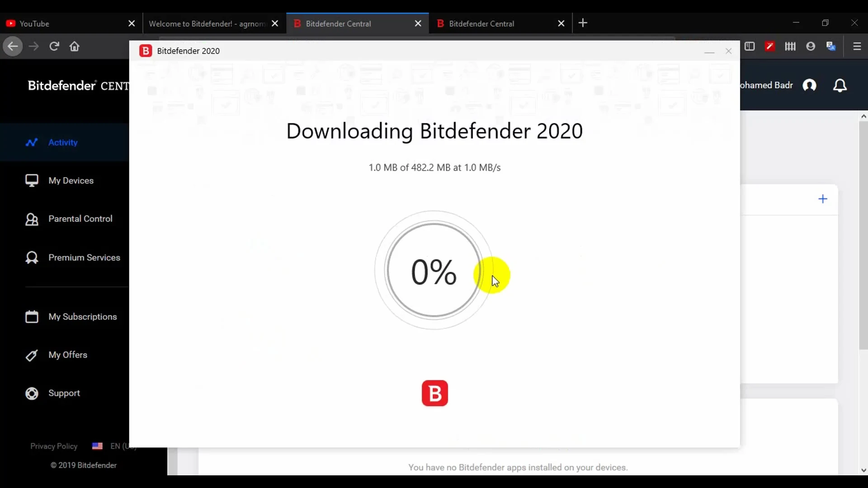Reload the page with refresh icon
The width and height of the screenshot is (868, 488).
click(x=54, y=47)
